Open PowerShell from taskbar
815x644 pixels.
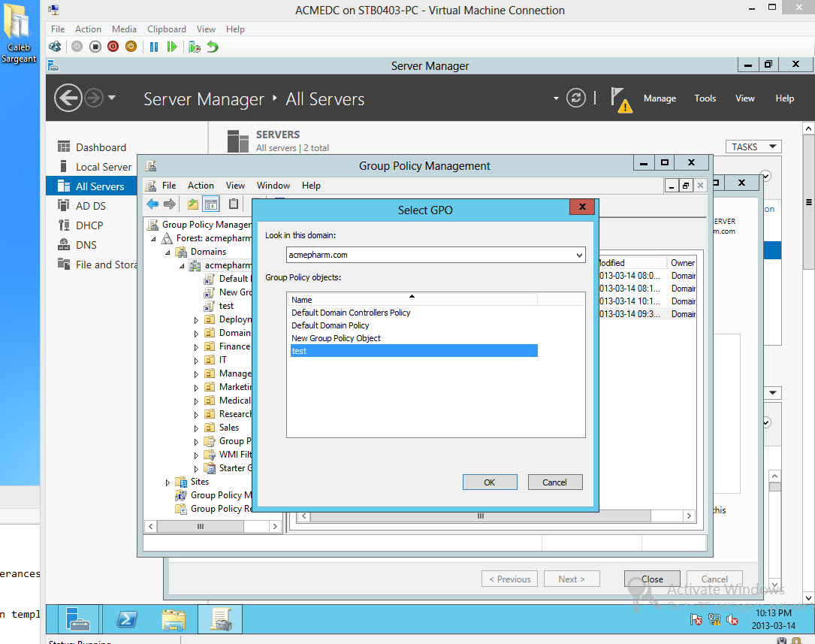pos(127,619)
